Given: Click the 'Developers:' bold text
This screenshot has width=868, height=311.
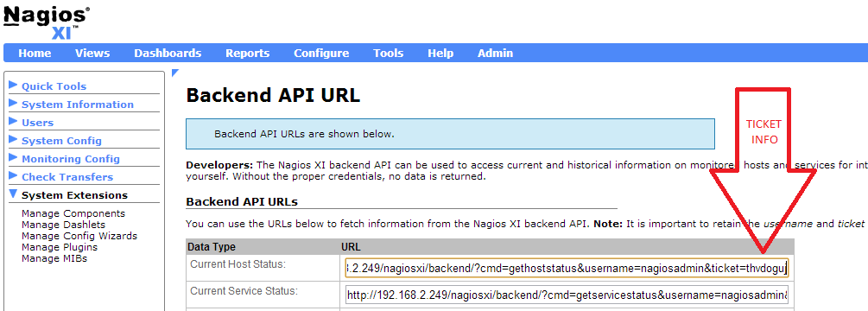Looking at the screenshot, I should pyautogui.click(x=219, y=166).
